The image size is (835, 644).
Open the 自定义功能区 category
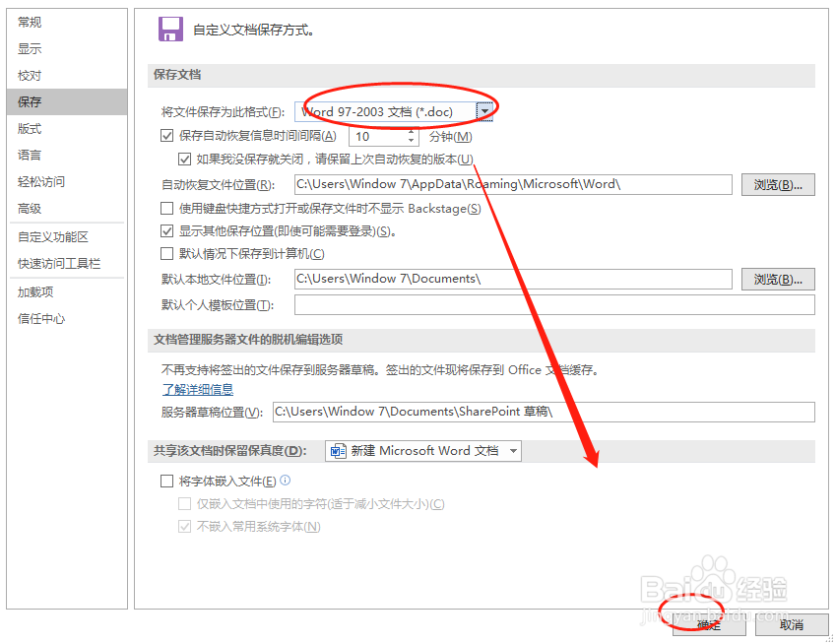pos(67,237)
